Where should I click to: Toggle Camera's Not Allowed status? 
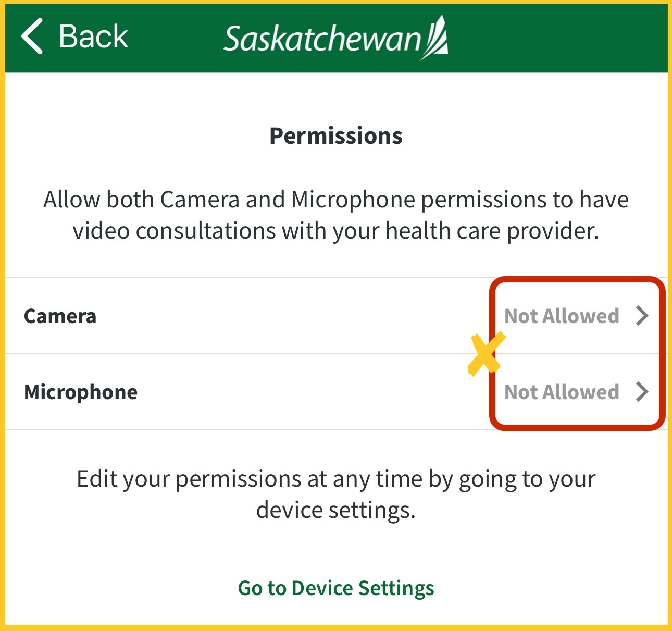562,316
